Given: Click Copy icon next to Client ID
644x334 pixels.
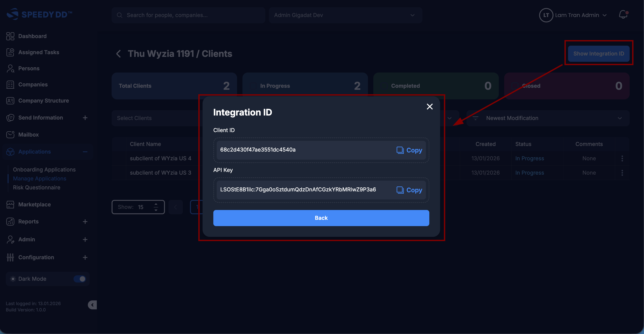Looking at the screenshot, I should [x=400, y=150].
